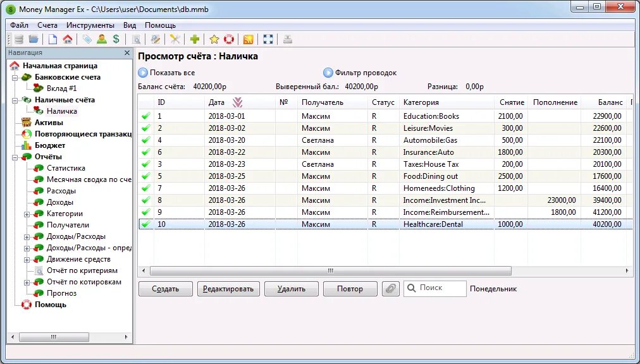
Task: Select Вклад #1 account in tree
Action: tap(61, 88)
